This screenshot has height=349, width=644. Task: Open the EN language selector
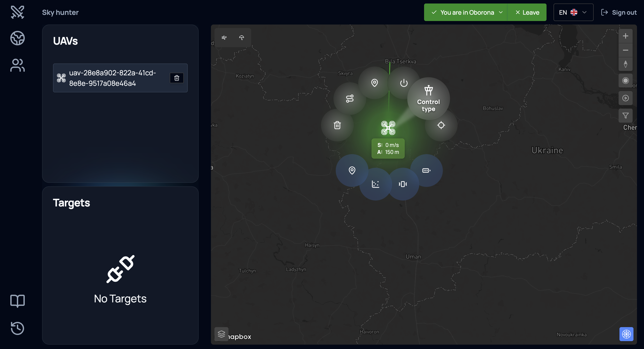coord(573,12)
